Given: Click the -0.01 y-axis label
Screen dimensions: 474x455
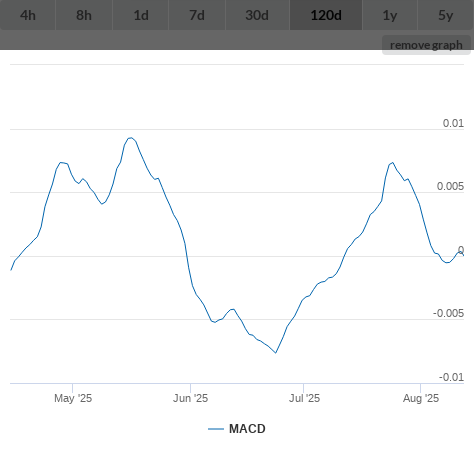Looking at the screenshot, I should click(451, 377).
